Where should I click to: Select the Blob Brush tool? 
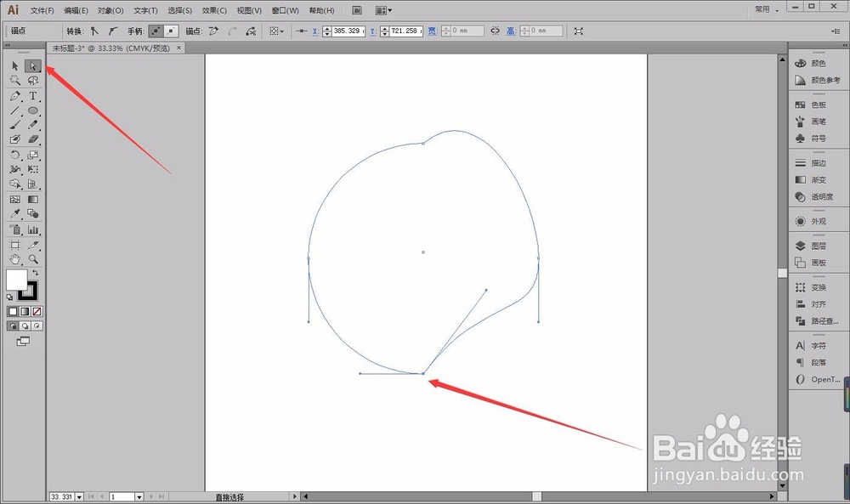(14, 139)
